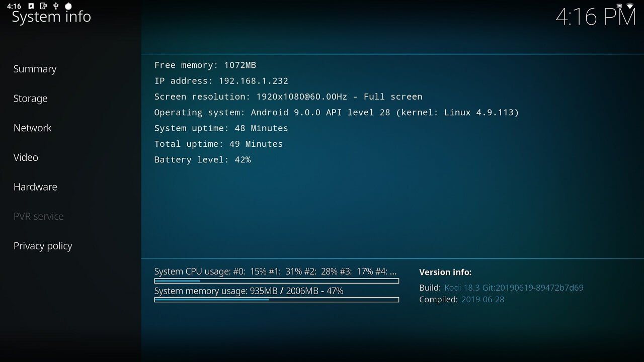The image size is (644, 362).
Task: Tap the flame-shaped icon in the status bar
Action: tap(68, 6)
